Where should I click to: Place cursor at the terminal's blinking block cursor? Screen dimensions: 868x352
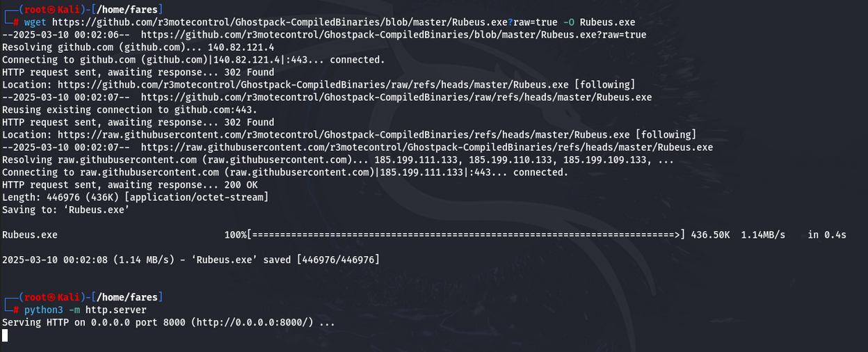(5, 335)
